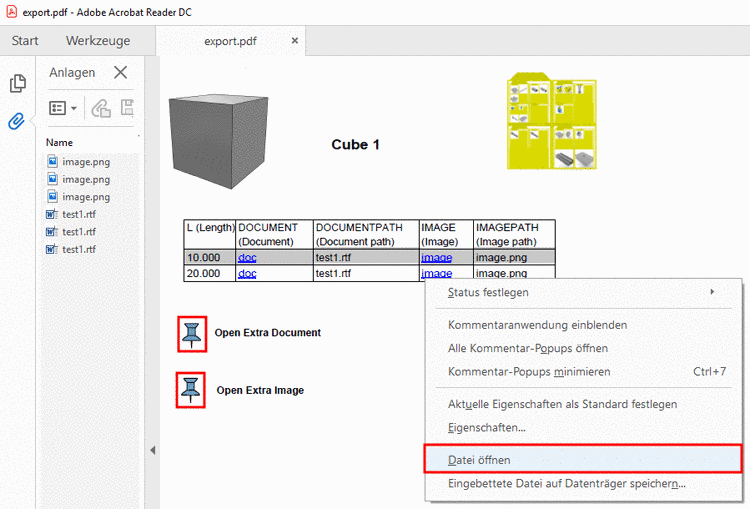Choose Eingebettete Datei auf Datenträger speichern
The width and height of the screenshot is (750, 509).
coord(584,484)
